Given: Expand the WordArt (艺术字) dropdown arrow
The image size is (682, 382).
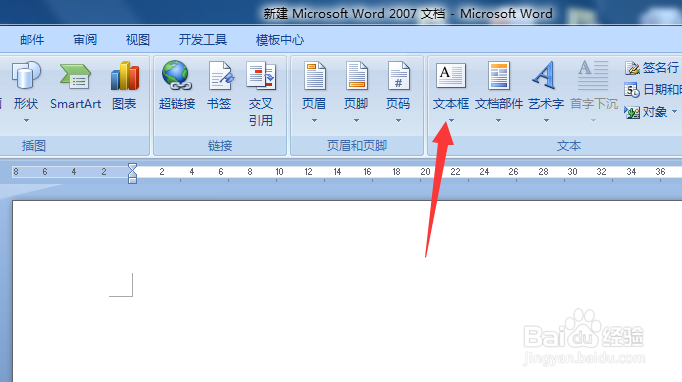Looking at the screenshot, I should click(x=546, y=121).
